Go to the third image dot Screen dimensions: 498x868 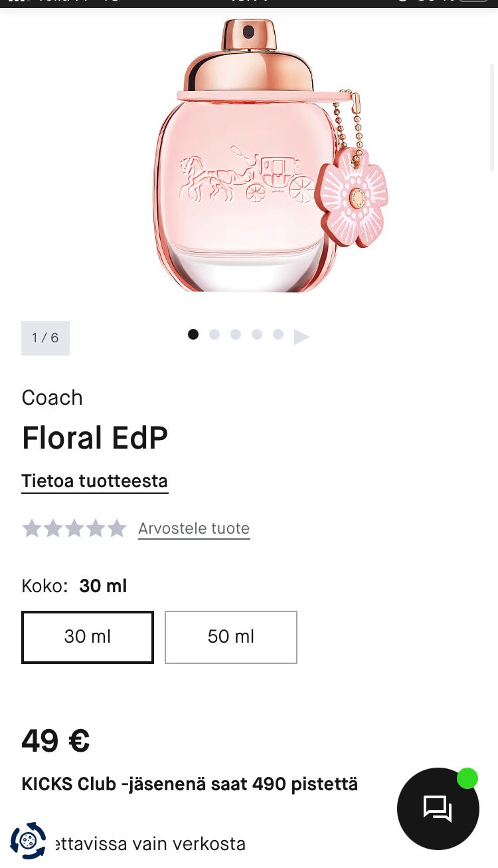click(236, 334)
